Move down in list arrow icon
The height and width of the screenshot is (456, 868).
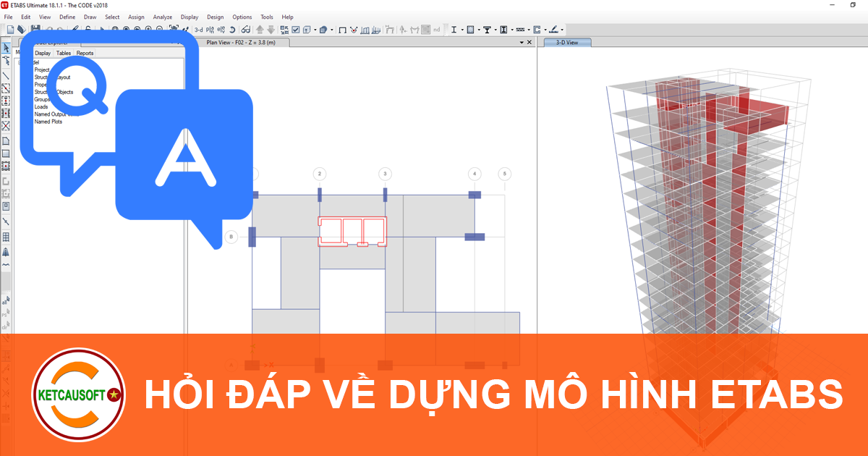click(x=271, y=30)
